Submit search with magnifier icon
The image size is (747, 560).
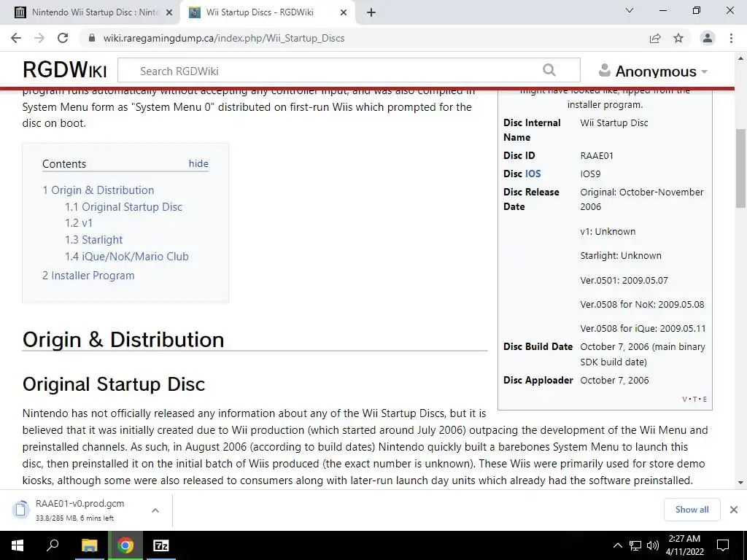[x=549, y=71]
